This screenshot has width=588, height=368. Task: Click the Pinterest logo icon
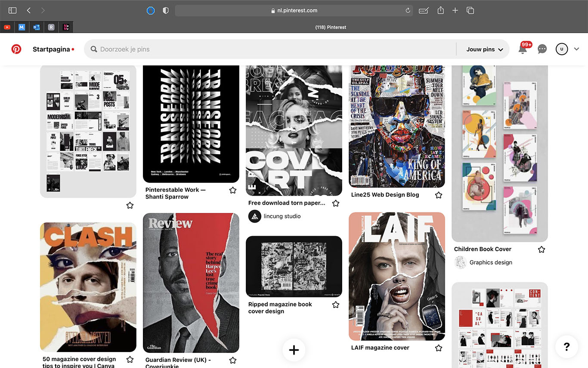[16, 49]
